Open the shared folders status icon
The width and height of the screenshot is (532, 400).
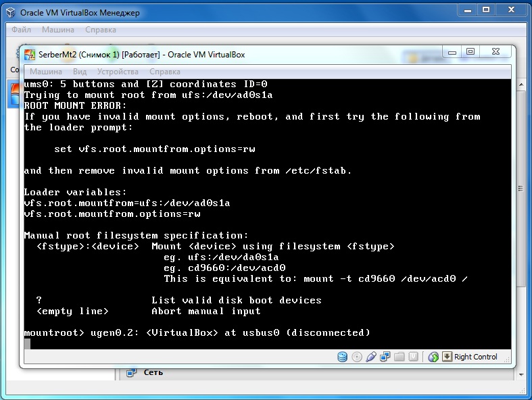click(399, 357)
